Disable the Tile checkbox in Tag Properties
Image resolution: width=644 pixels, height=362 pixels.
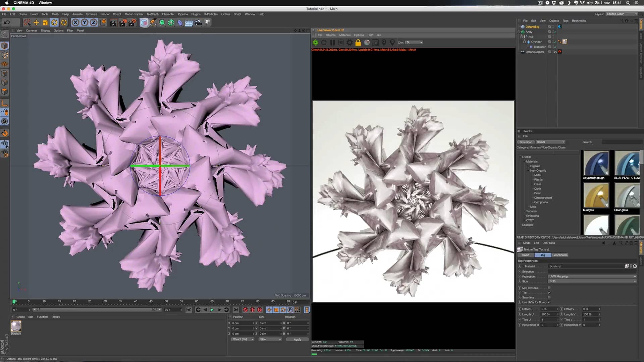(549, 293)
